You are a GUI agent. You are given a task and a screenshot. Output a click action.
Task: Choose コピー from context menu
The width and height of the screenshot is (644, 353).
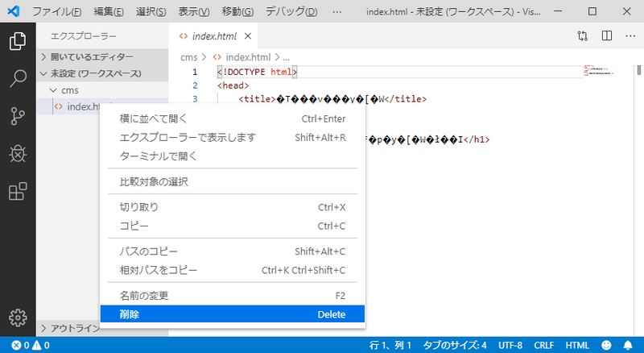pyautogui.click(x=233, y=226)
